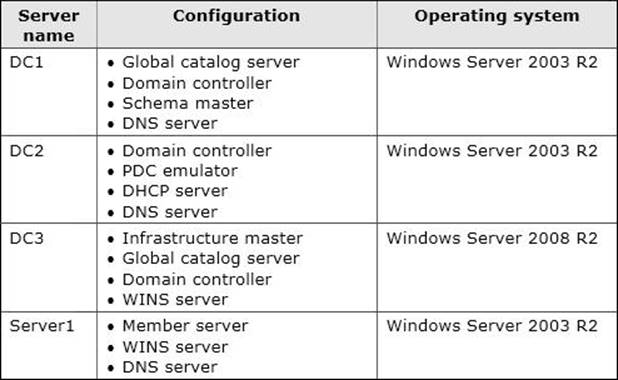Click Global catalog server under DC3
This screenshot has height=380, width=618.
pos(211,259)
